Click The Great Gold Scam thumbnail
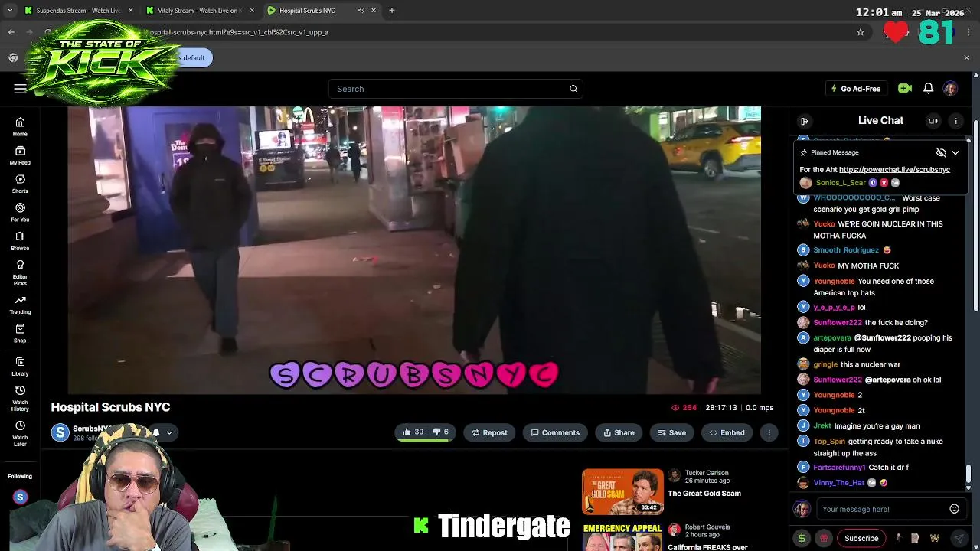 pyautogui.click(x=622, y=491)
